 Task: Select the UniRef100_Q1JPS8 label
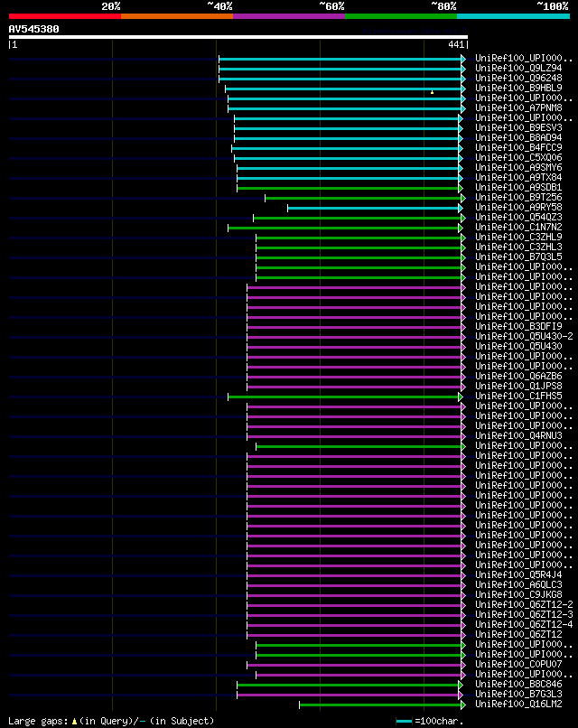(x=518, y=386)
